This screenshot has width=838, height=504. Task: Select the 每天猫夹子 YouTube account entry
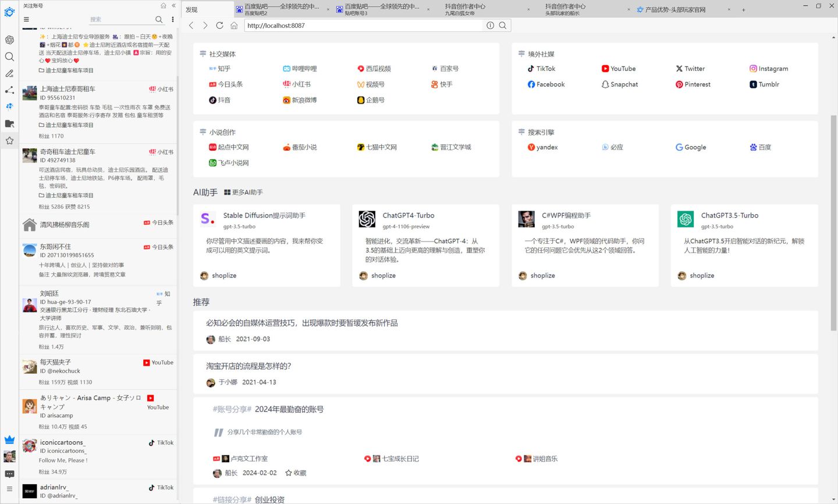click(x=98, y=372)
